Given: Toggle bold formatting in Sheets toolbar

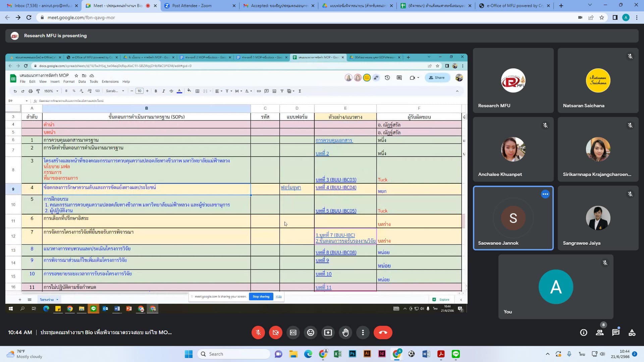Looking at the screenshot, I should (x=156, y=91).
